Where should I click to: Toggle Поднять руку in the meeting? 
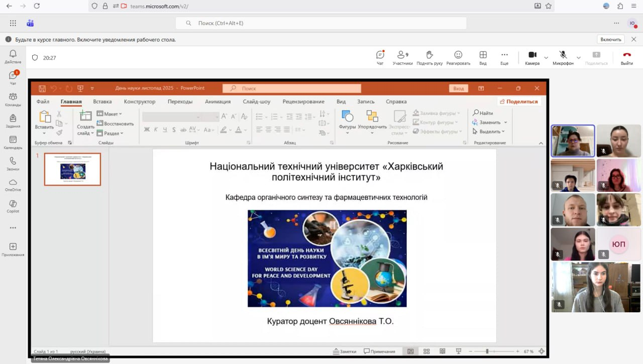coord(430,57)
